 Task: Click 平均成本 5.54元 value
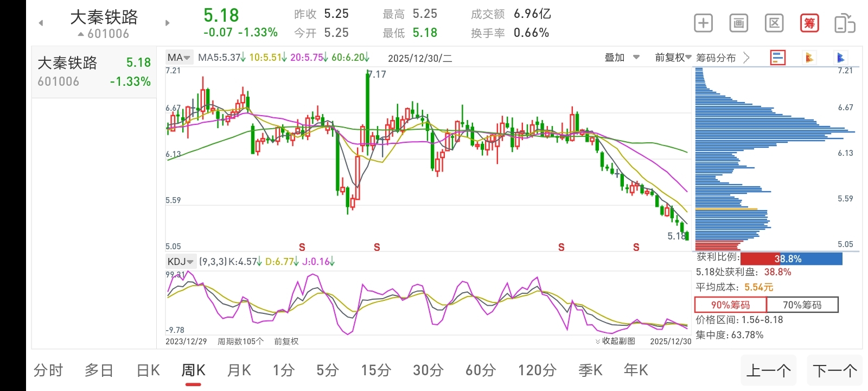(x=758, y=287)
